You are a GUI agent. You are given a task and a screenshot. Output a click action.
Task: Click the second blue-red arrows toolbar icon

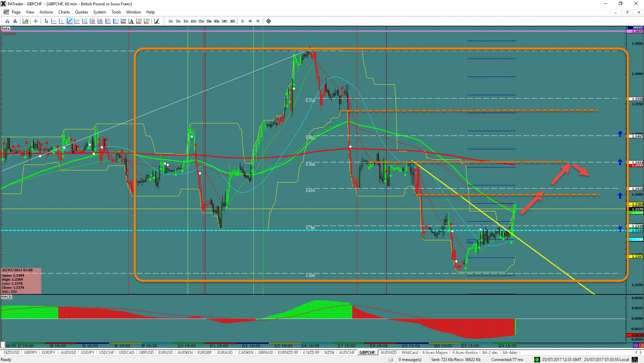click(15, 21)
